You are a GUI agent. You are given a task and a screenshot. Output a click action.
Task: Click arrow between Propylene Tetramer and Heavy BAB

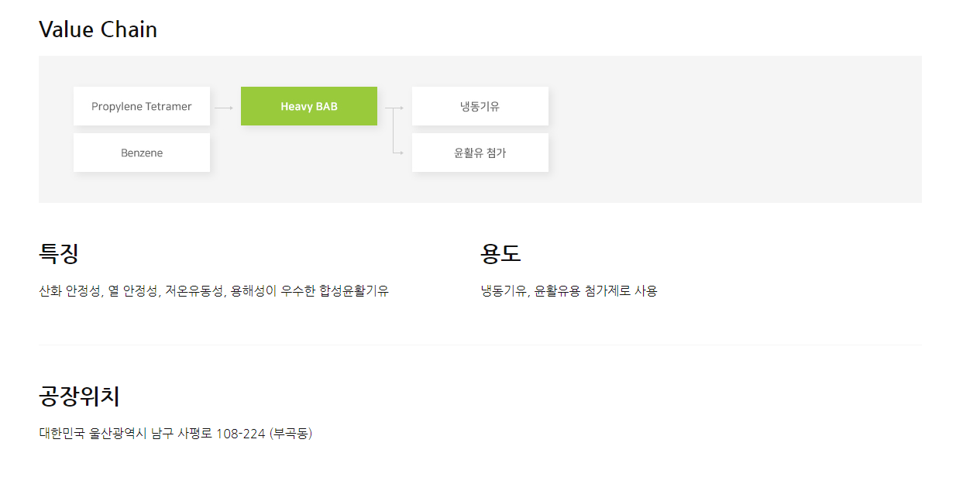[x=225, y=108]
